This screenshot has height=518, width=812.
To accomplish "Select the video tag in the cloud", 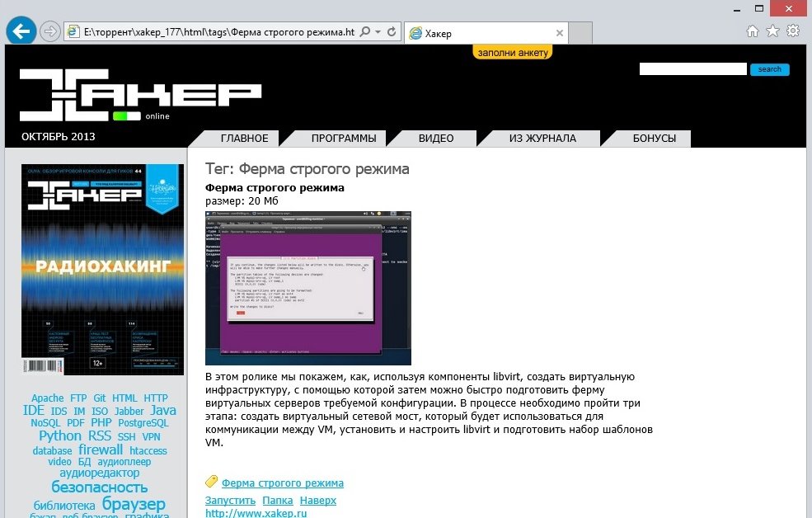I will (x=59, y=462).
